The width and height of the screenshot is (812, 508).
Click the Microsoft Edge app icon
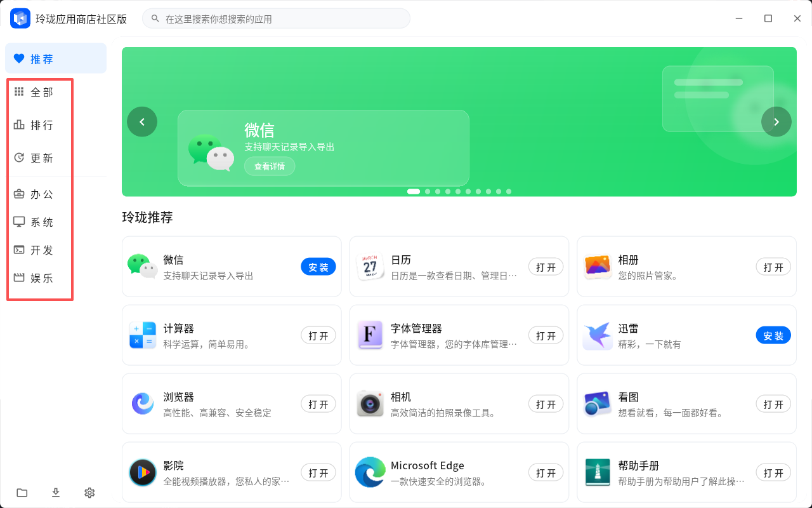point(370,472)
